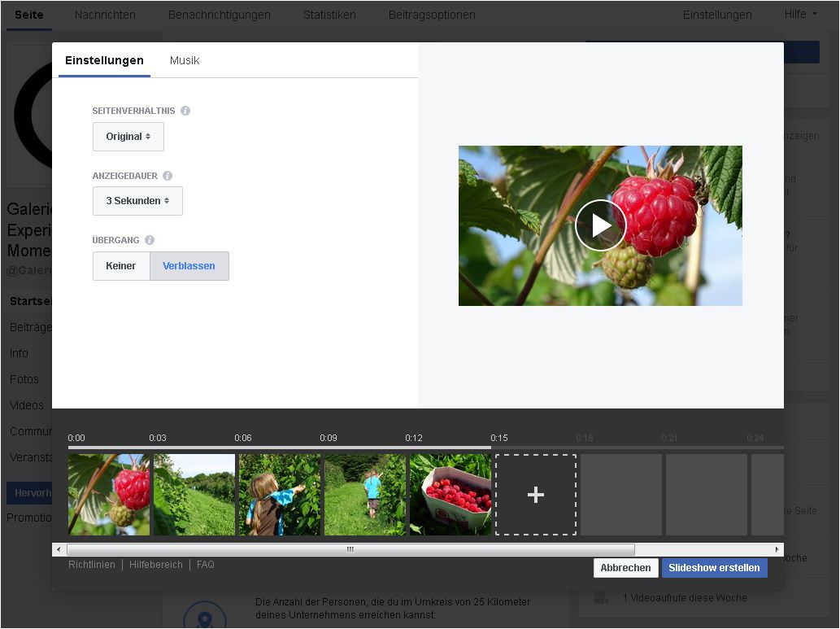Open the Hilfebereich link
The image size is (840, 629).
click(155, 565)
